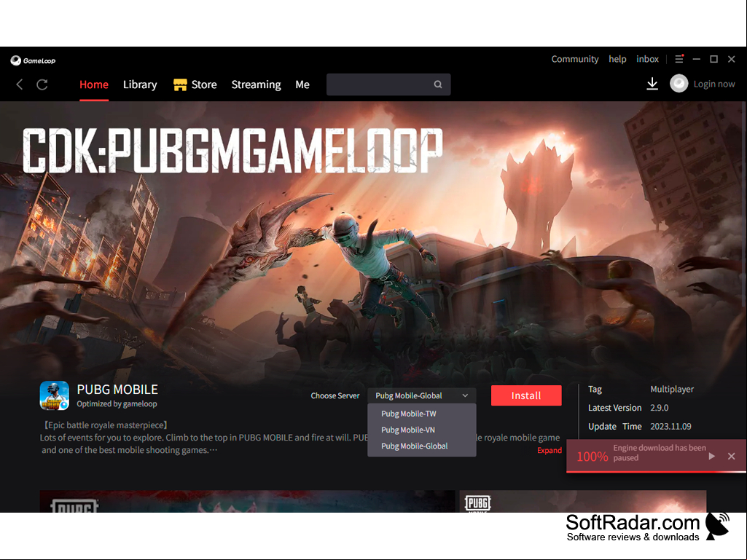Select Pubg Mobile-VN server option
The image size is (747, 560).
tap(422, 430)
